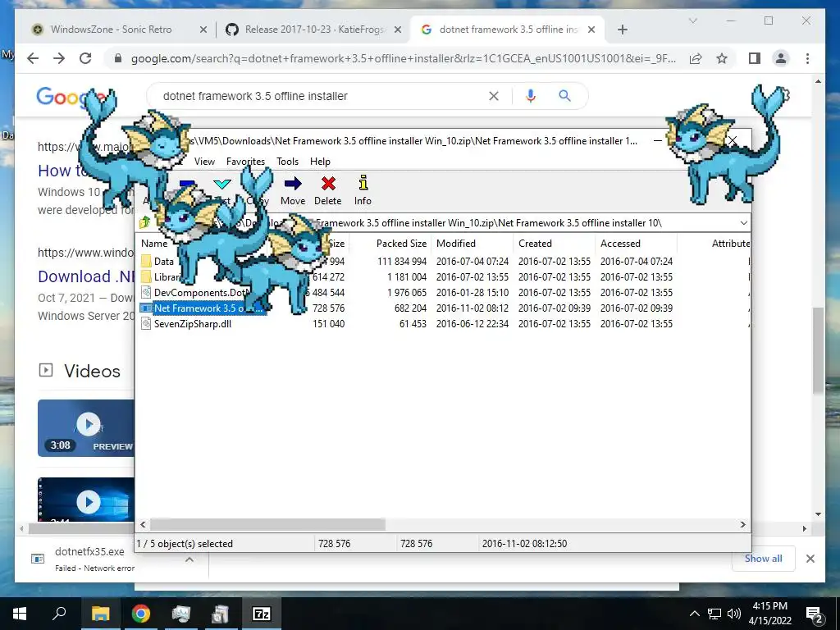Screen dimensions: 840x630
Task: Open the notification center icon
Action: (x=814, y=614)
